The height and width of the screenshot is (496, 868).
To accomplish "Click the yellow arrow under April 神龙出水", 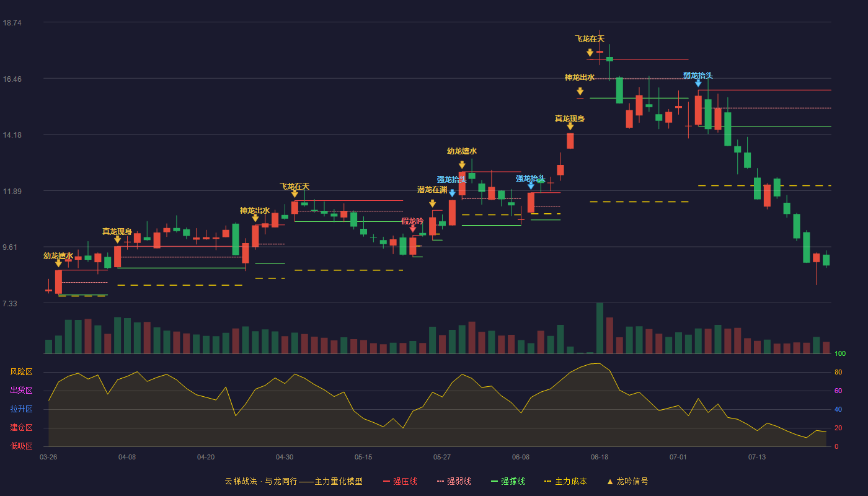I will tap(255, 218).
